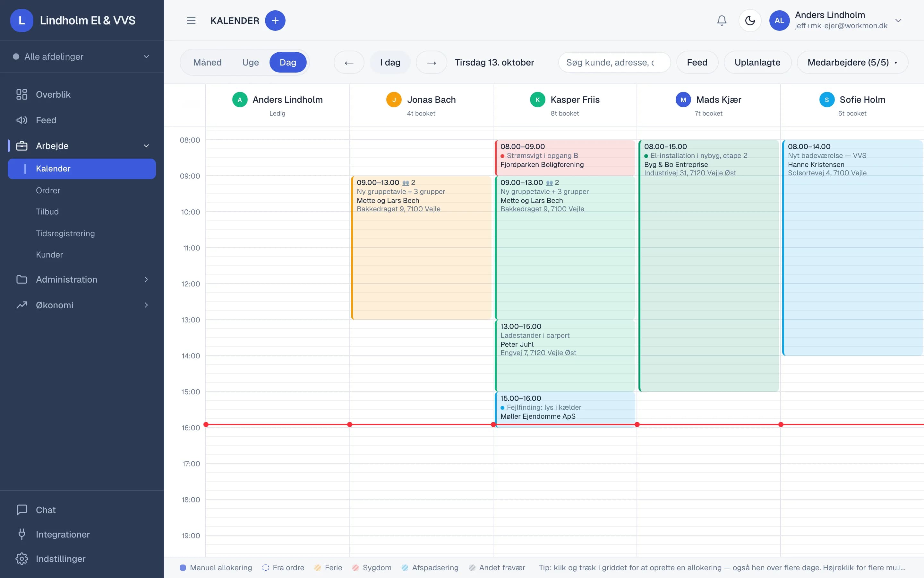Click Mads Kjær's avatar
Screen dimensions: 924x578
coord(683,100)
